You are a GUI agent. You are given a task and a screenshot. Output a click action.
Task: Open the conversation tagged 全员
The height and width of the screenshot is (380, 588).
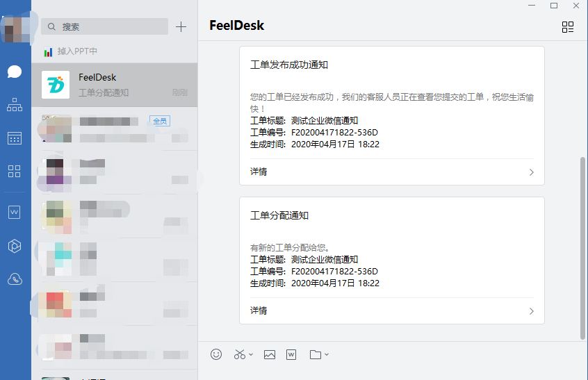[x=115, y=129]
